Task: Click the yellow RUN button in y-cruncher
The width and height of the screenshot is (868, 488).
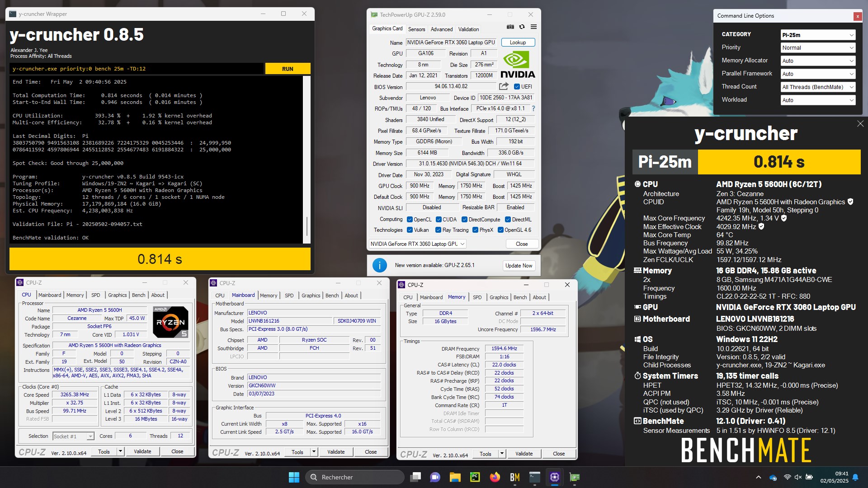Action: (x=288, y=69)
